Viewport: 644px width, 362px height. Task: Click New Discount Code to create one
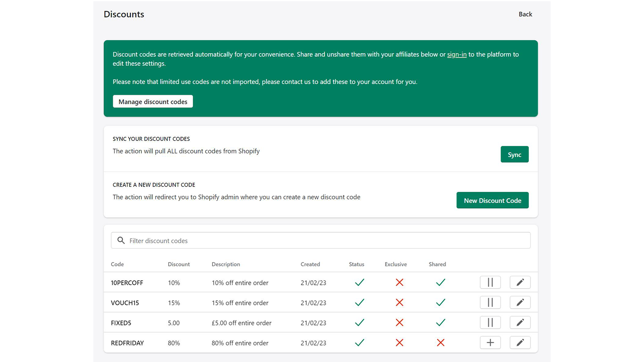click(x=492, y=200)
